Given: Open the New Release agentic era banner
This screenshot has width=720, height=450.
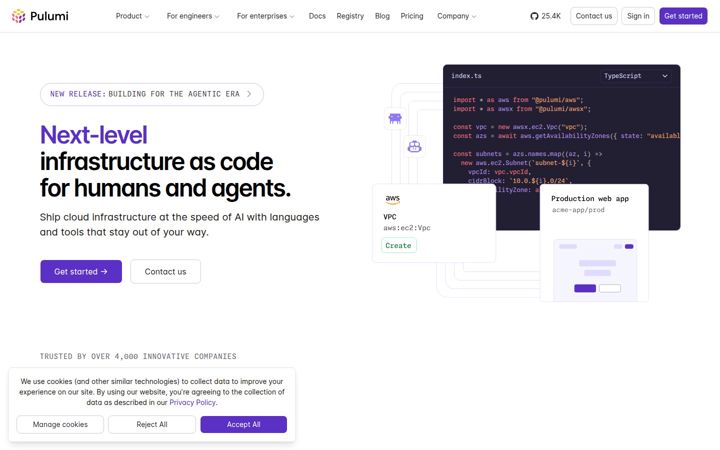Looking at the screenshot, I should (152, 94).
